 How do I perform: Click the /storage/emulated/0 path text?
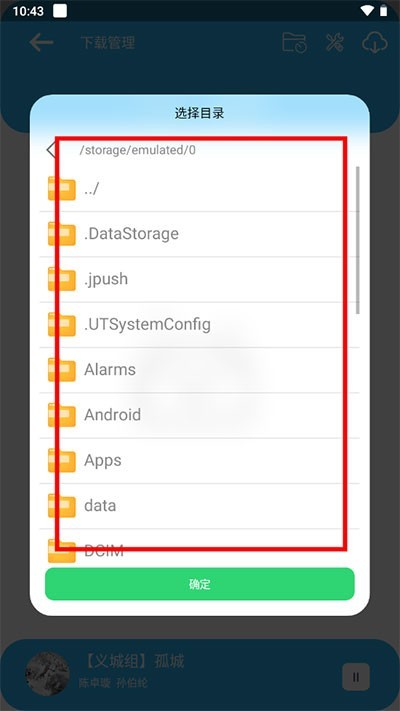click(138, 150)
